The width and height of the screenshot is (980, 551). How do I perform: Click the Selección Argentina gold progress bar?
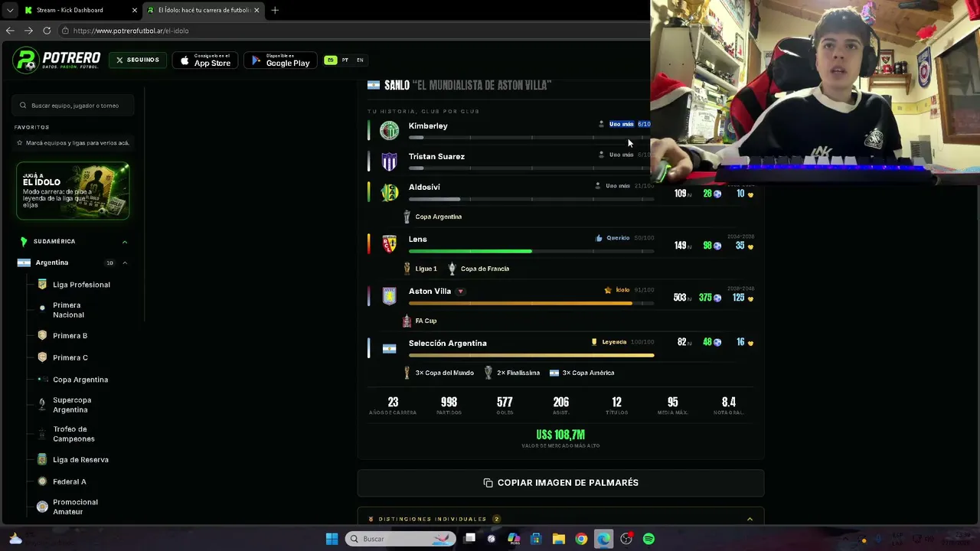(531, 355)
